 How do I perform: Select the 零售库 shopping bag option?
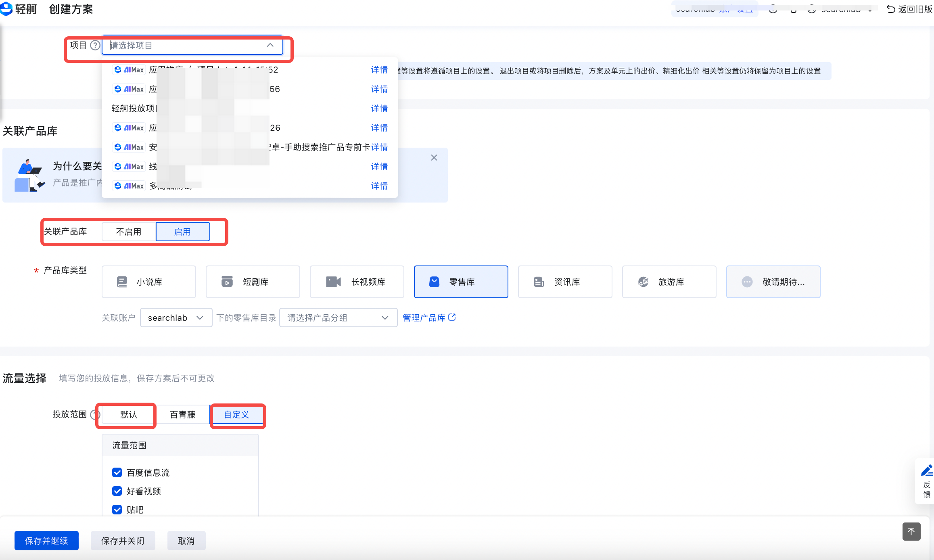461,282
